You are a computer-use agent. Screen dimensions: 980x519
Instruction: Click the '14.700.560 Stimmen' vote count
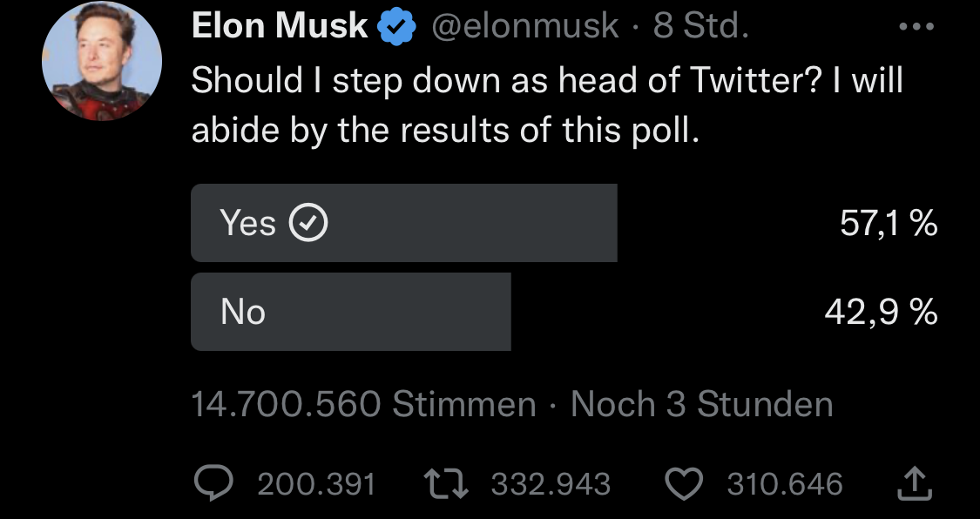pos(363,404)
